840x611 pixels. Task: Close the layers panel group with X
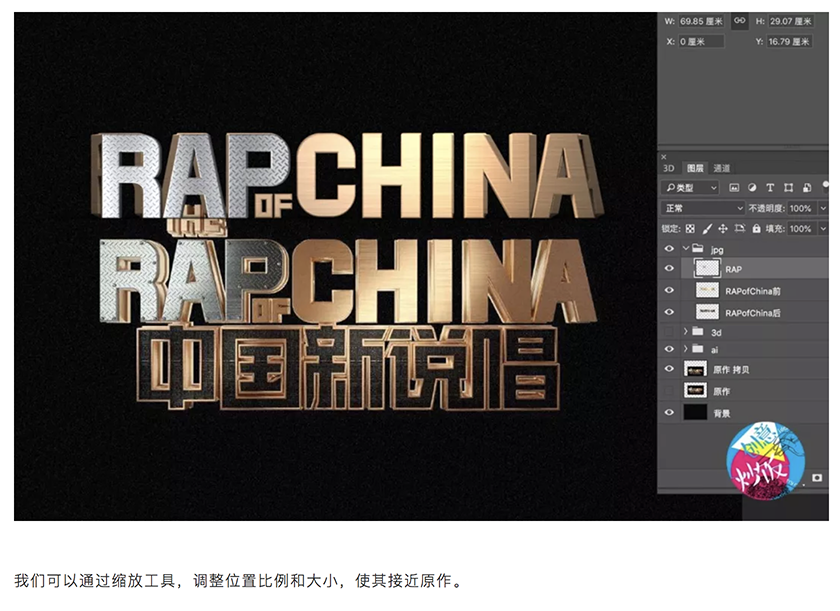pos(664,157)
